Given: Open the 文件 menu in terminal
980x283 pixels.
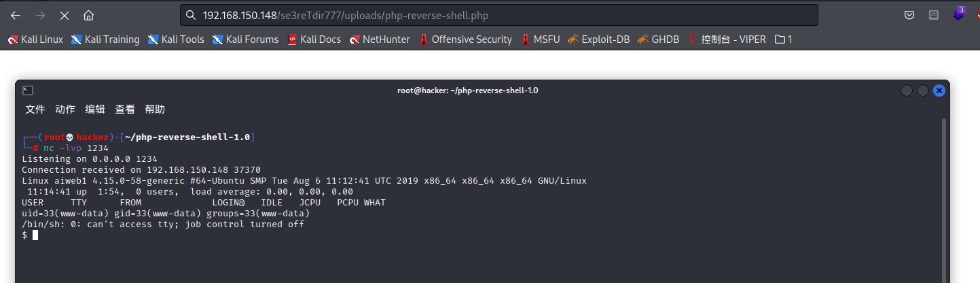Looking at the screenshot, I should 35,109.
